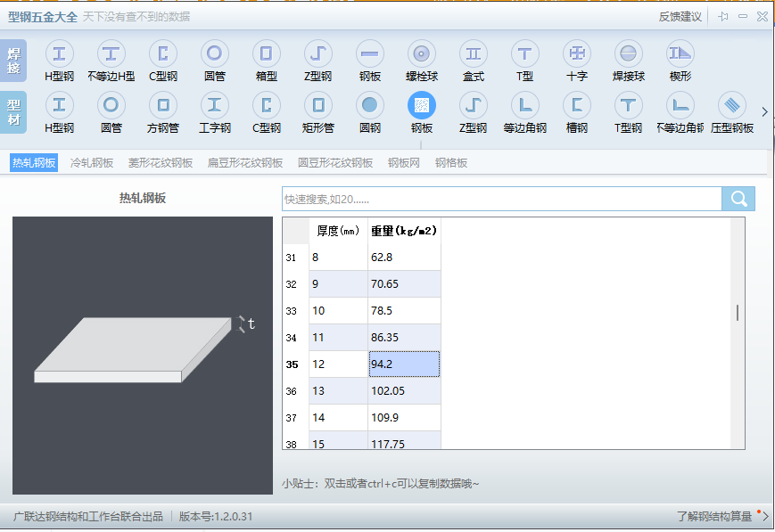This screenshot has width=775, height=532.
Task: Open the 菱形花纹钢板 tab
Action: click(161, 163)
